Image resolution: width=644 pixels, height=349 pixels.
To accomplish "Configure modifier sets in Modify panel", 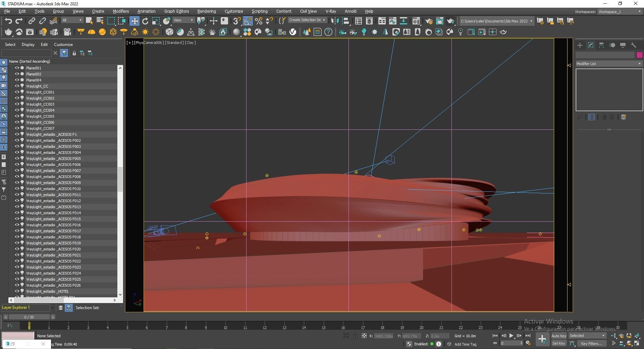I will [x=624, y=117].
